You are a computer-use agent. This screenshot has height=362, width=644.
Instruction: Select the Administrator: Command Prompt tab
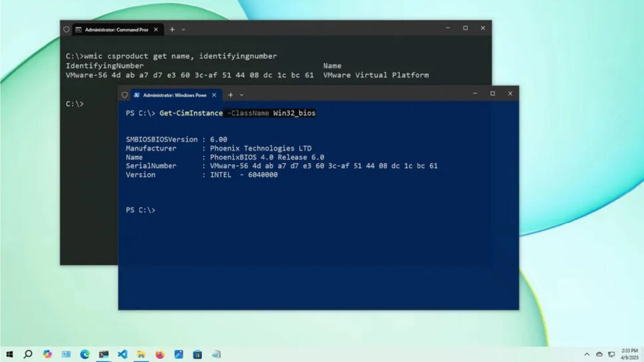[x=112, y=29]
